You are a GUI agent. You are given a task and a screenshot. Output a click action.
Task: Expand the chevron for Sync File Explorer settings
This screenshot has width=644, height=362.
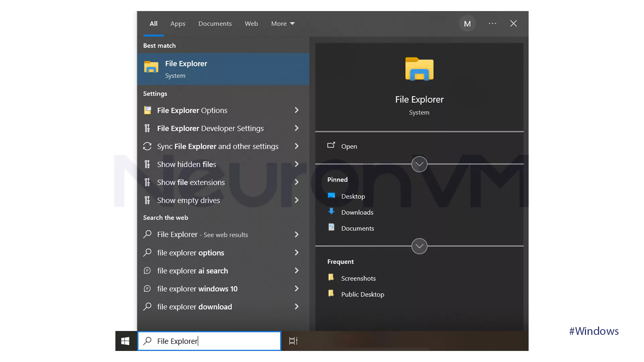[x=297, y=146]
